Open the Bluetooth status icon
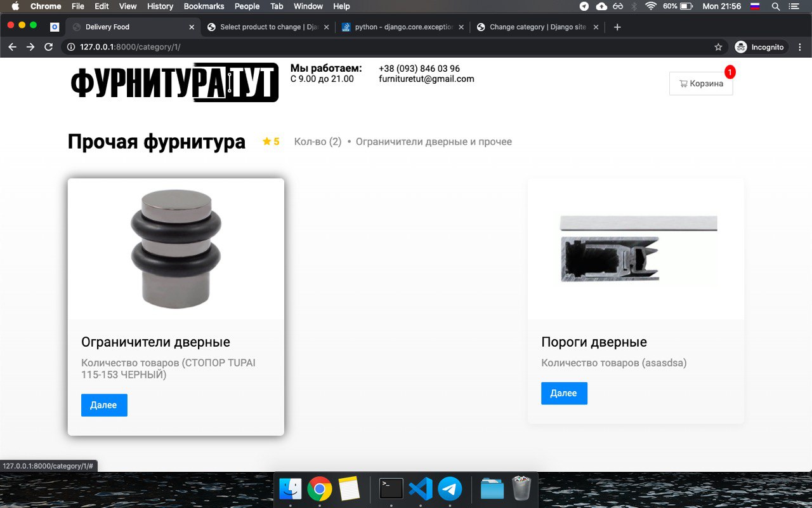 point(634,6)
